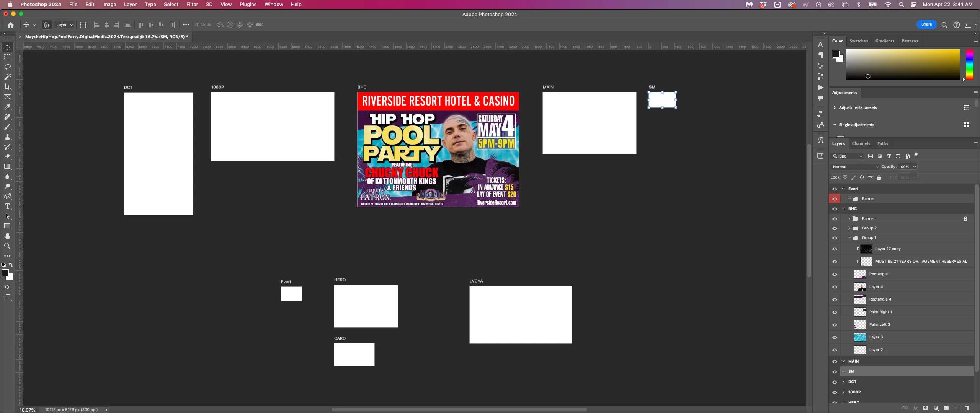This screenshot has width=980, height=413.
Task: Expand the DCT artboard group
Action: point(843,382)
